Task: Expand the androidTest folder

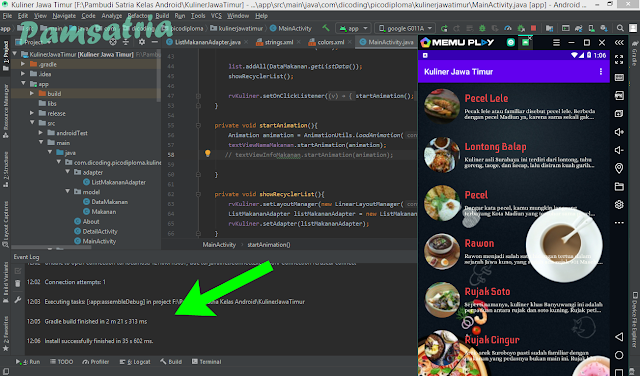Action: (x=41, y=133)
